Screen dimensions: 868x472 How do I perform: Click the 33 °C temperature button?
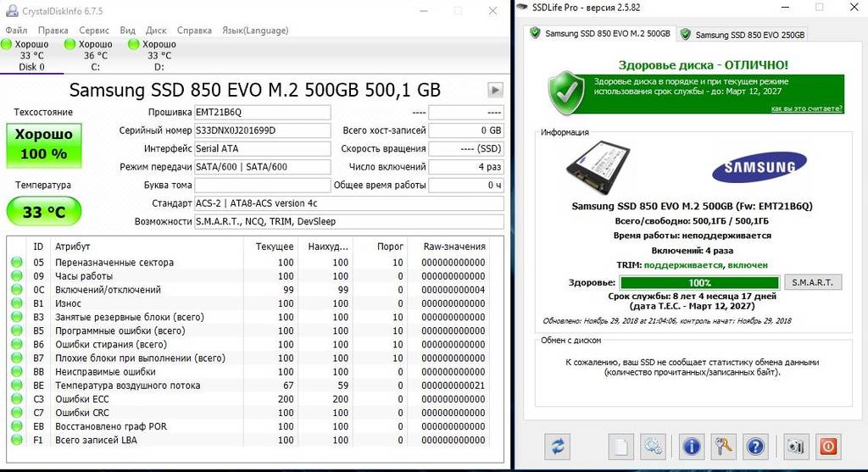coord(44,211)
